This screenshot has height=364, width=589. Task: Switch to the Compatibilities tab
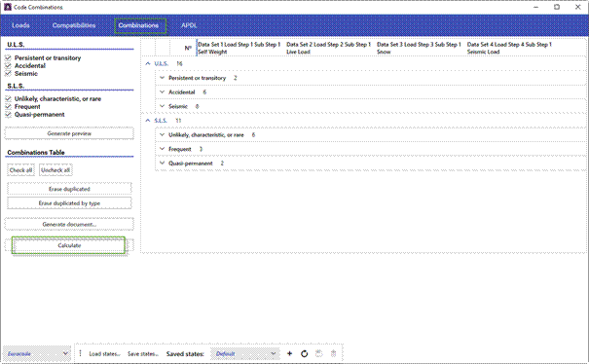[74, 25]
